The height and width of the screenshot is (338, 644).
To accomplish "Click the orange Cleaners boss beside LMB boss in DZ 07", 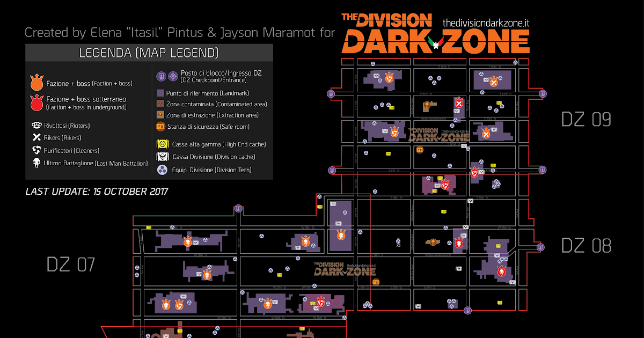I will point(179,305).
